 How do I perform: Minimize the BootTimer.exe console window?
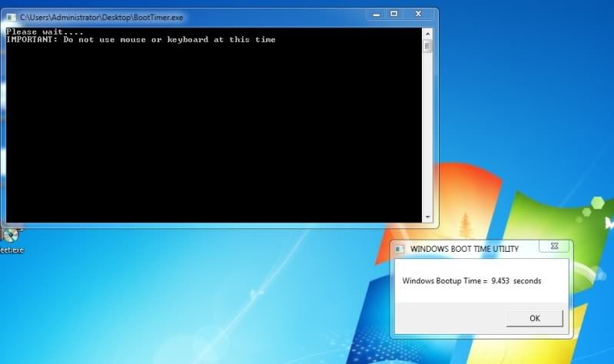click(x=377, y=14)
